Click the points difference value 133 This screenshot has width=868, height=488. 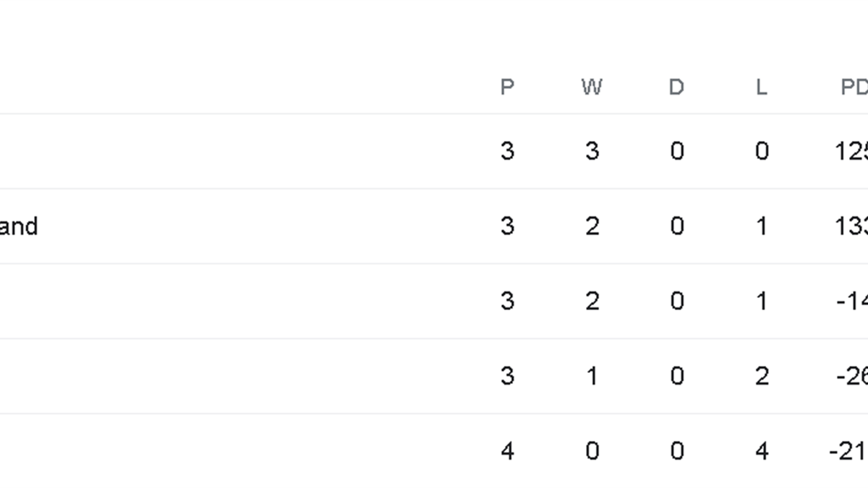[x=851, y=226]
